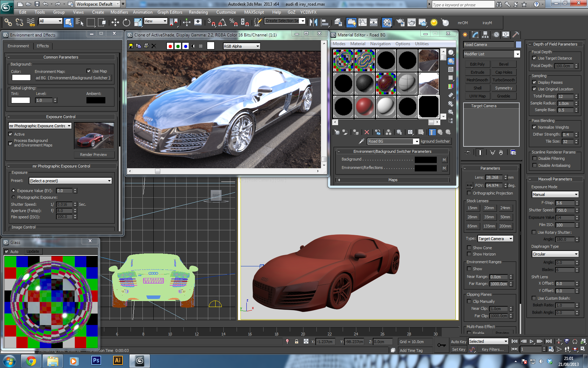Toggle Auto checkbox in Glass window

pyautogui.click(x=6, y=252)
